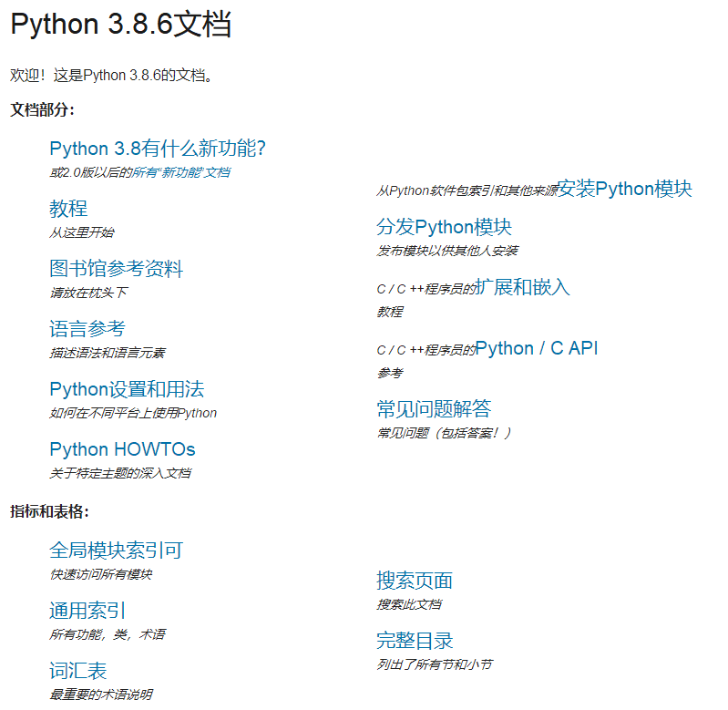This screenshot has height=710, width=728.
Task: Open the 搜索页面 link
Action: point(415,581)
